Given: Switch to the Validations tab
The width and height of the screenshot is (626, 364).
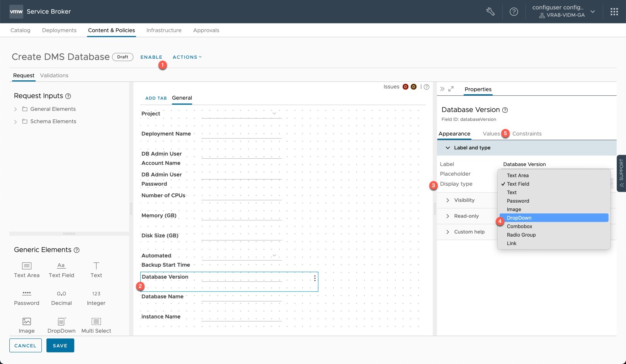Looking at the screenshot, I should tap(54, 75).
